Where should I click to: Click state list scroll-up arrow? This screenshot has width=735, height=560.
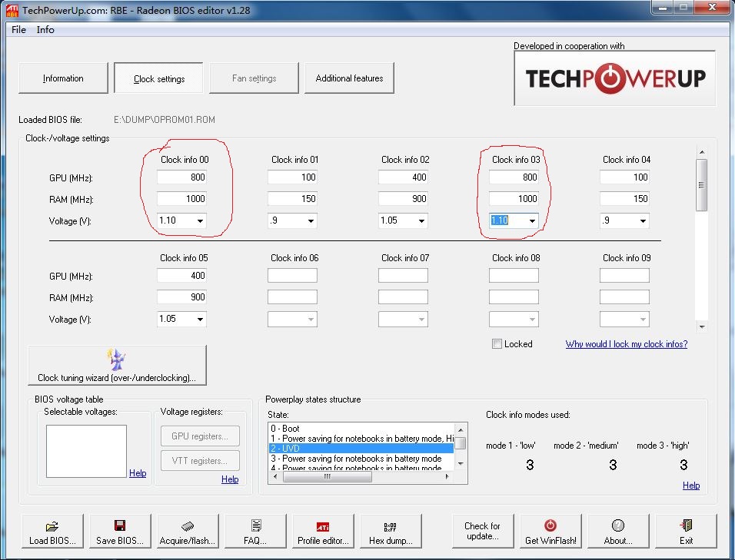point(461,430)
